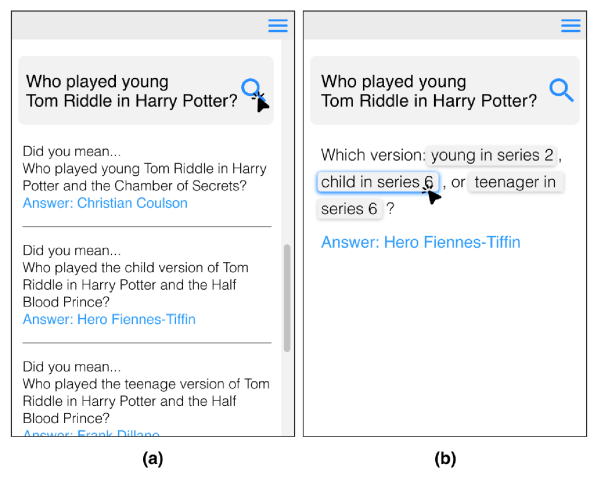Select the 'young in series 2' option chip
598x478 pixels.
pyautogui.click(x=492, y=155)
